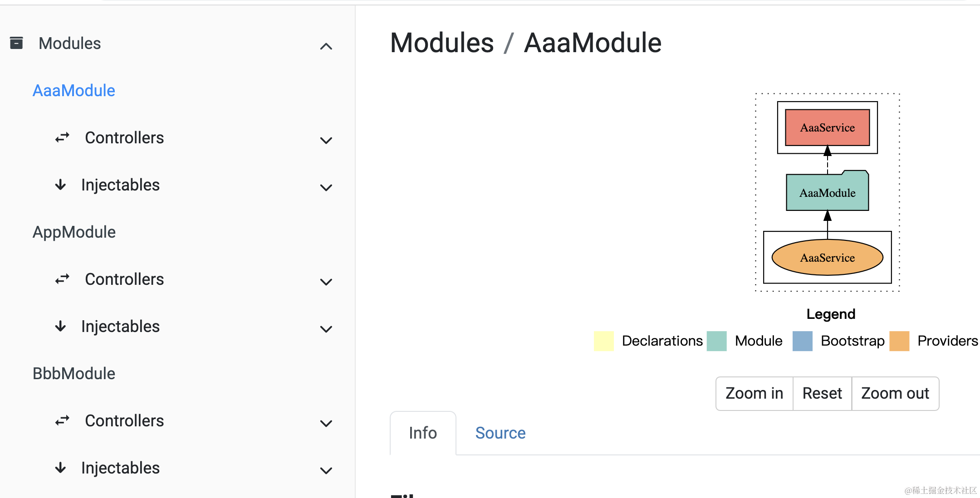980x498 pixels.
Task: Expand Injectables chevron under AppModule
Action: (326, 329)
